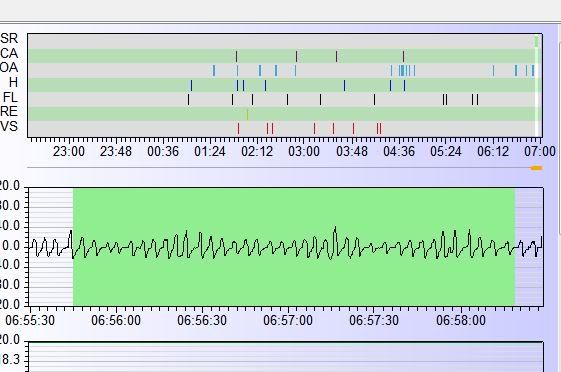Click the 04:36 time axis label

point(399,151)
